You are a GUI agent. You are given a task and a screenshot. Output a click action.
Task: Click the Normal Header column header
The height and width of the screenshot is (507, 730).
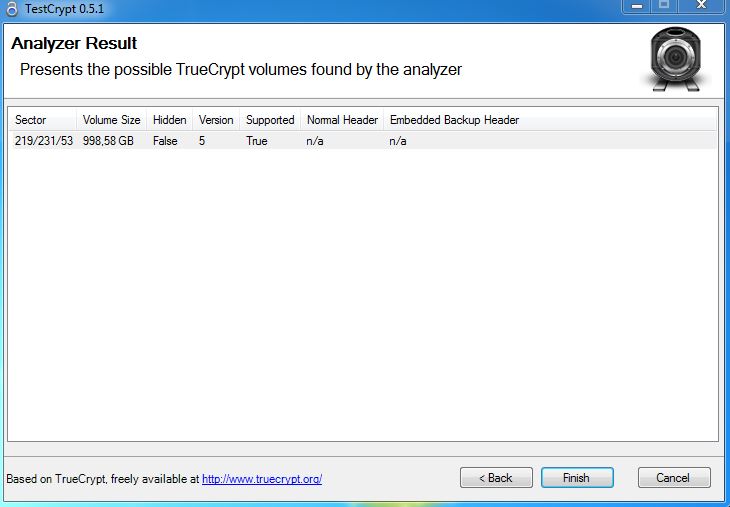click(342, 120)
